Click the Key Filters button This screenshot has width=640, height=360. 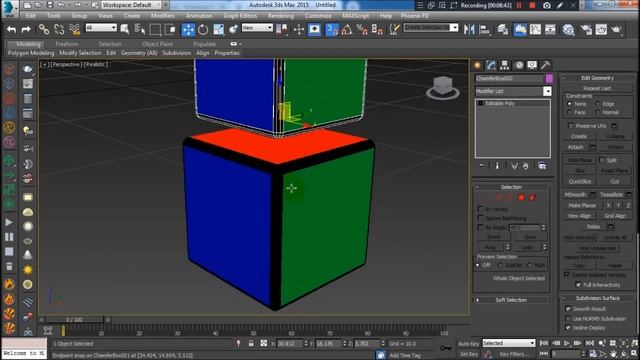513,354
